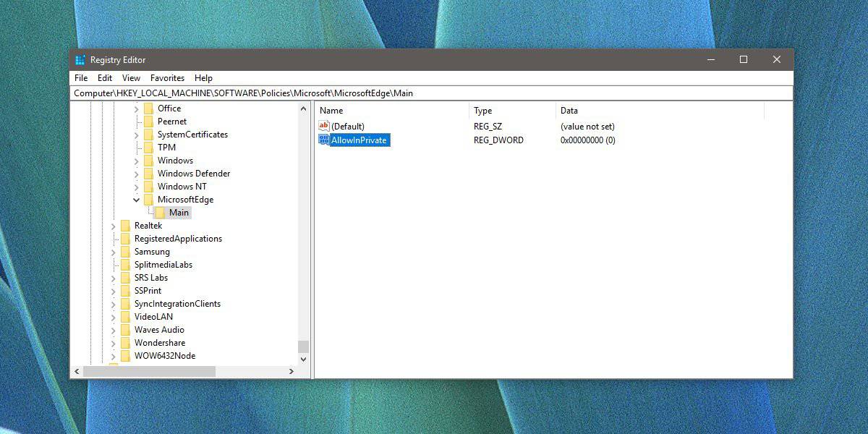Select the WOW6432Node folder icon
This screenshot has width=868, height=434.
[x=126, y=356]
